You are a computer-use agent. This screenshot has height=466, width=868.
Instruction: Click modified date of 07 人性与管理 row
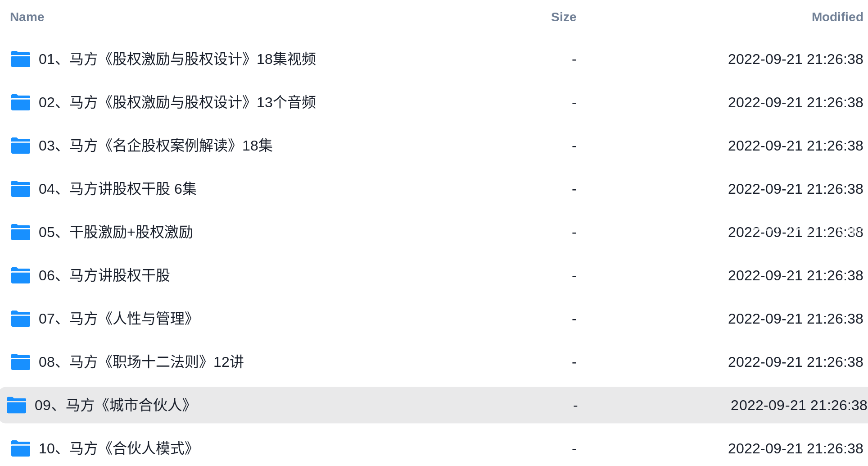click(x=796, y=319)
